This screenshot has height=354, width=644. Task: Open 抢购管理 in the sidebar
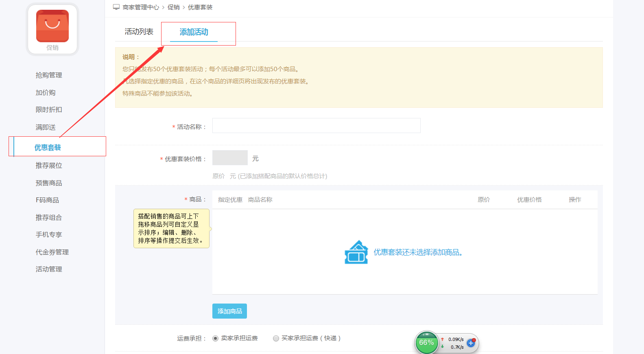pyautogui.click(x=49, y=75)
